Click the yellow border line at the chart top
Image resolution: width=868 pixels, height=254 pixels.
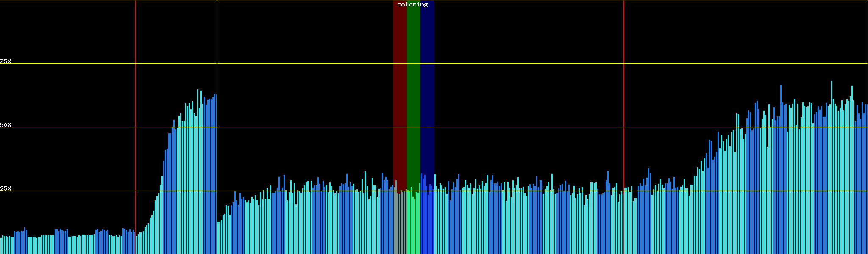point(509,0)
